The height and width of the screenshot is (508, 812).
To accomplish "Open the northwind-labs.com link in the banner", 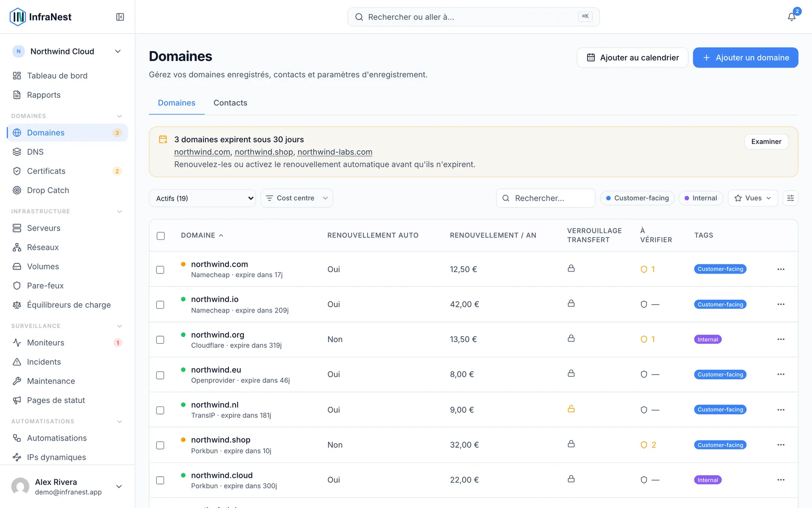I will (335, 152).
